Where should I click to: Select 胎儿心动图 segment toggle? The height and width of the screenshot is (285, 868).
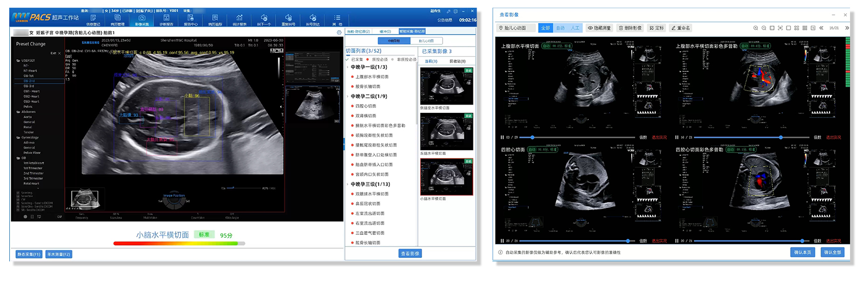426,40
